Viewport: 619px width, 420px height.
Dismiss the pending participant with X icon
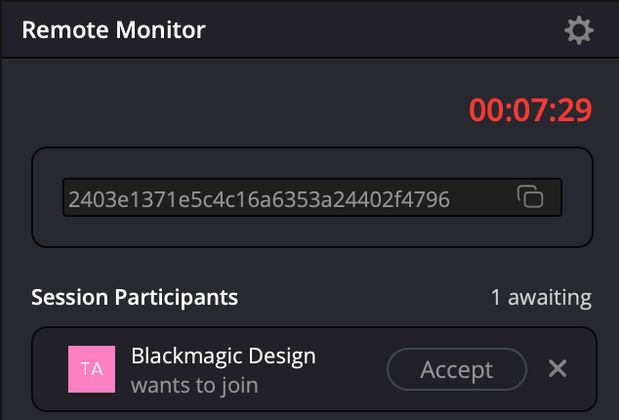[x=557, y=369]
